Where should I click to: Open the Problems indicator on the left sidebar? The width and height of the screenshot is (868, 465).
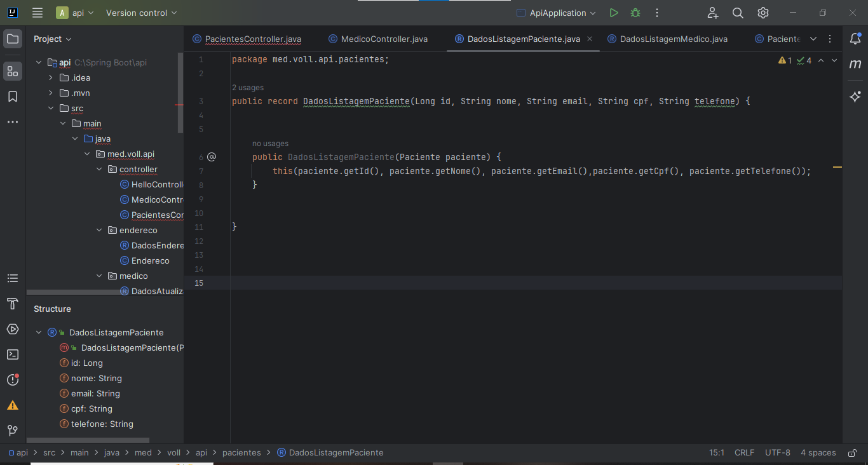click(x=13, y=380)
